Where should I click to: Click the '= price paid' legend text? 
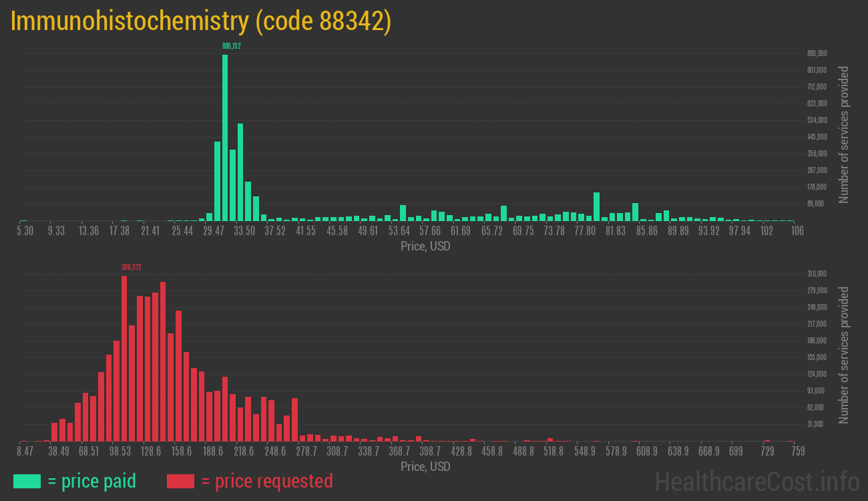point(92,481)
